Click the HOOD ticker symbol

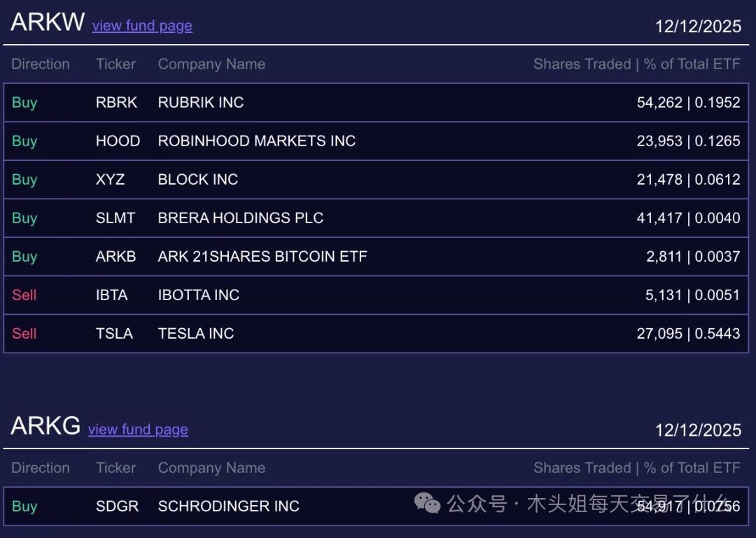118,141
